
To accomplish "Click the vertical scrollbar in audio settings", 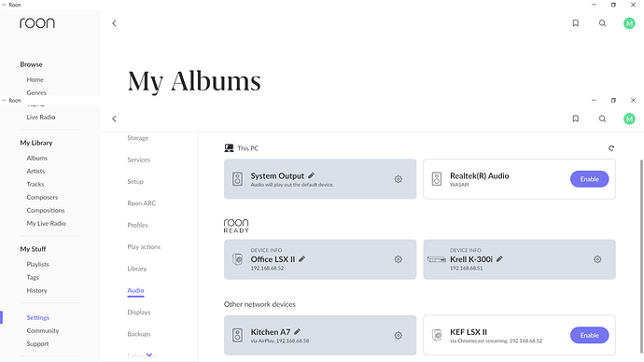I will pyautogui.click(x=641, y=255).
